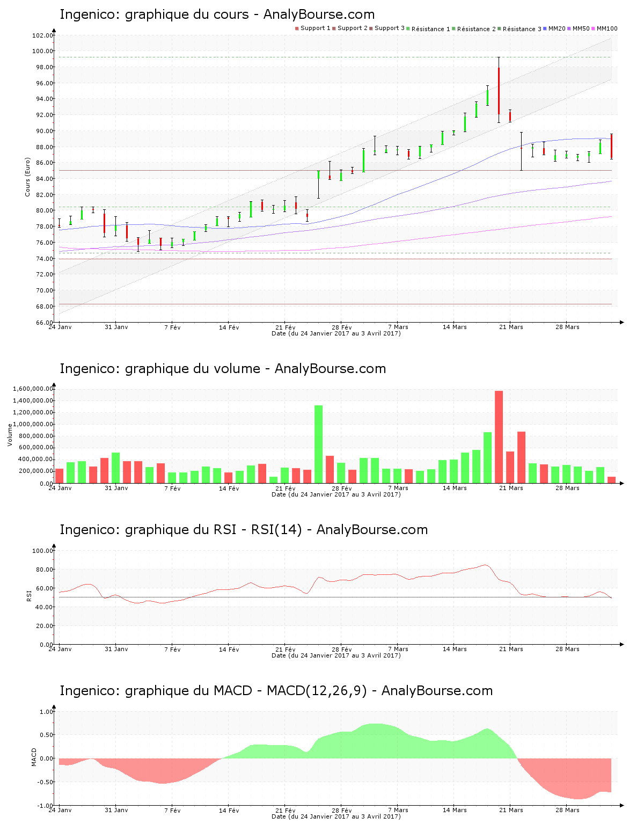This screenshot has height=832, width=644.
Task: Select the MM50 legend label
Action: pyautogui.click(x=581, y=28)
